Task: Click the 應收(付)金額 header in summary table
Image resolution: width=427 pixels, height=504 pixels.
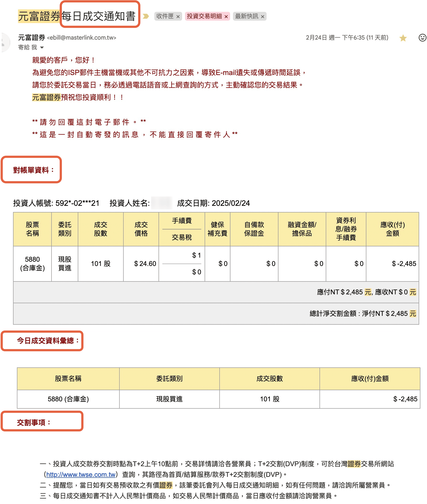Action: (370, 379)
